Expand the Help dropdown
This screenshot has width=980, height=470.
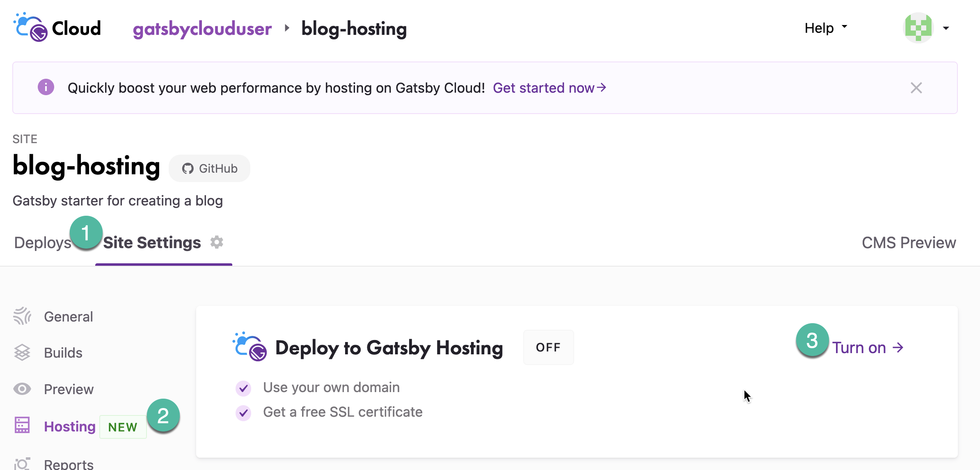pos(825,27)
